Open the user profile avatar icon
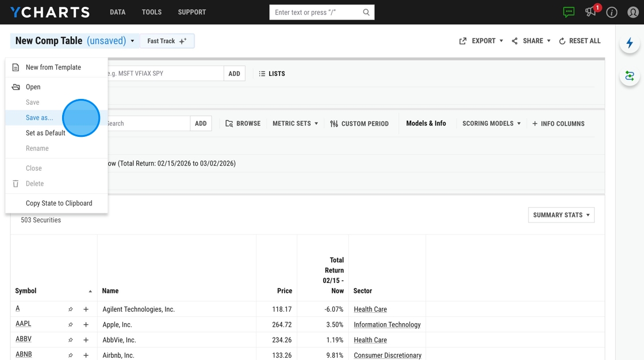 [633, 12]
